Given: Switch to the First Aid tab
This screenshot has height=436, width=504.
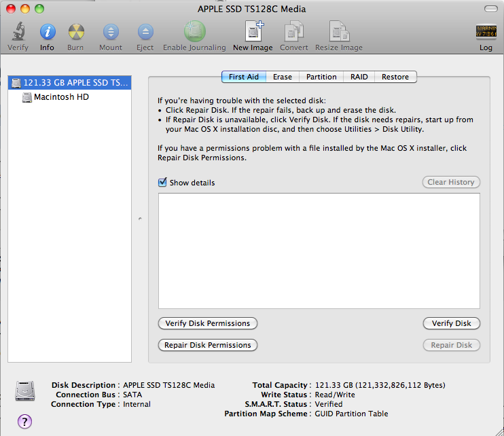Looking at the screenshot, I should pyautogui.click(x=244, y=77).
